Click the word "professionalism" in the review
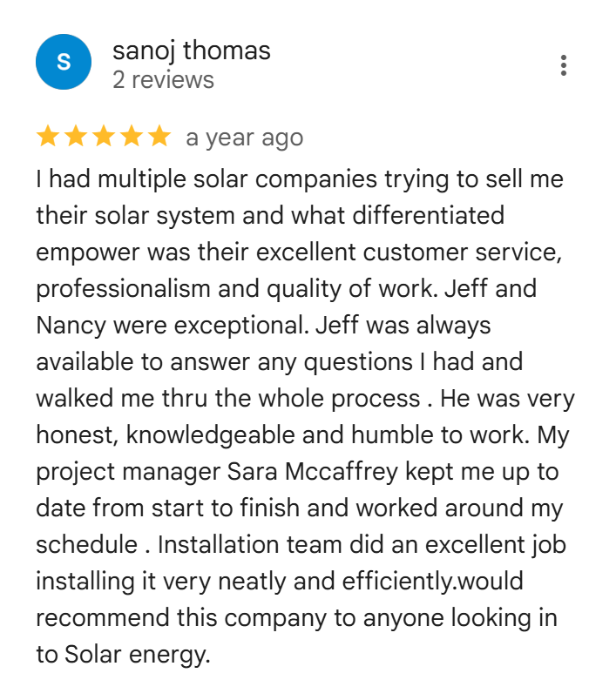The image size is (616, 700). coord(123,289)
